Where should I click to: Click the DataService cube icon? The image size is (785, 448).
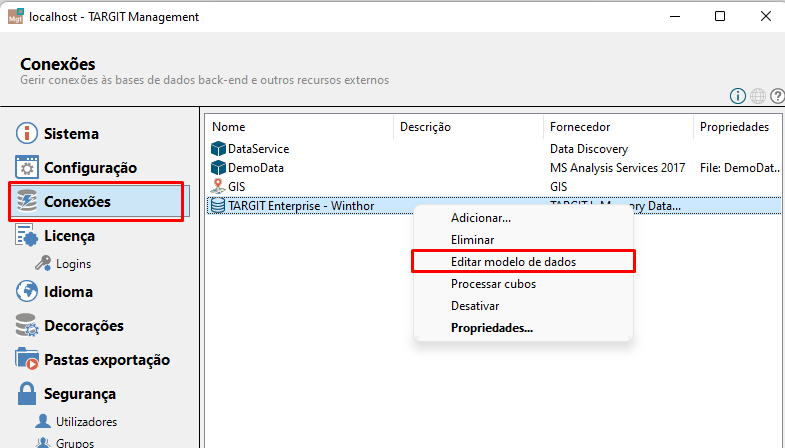point(218,149)
